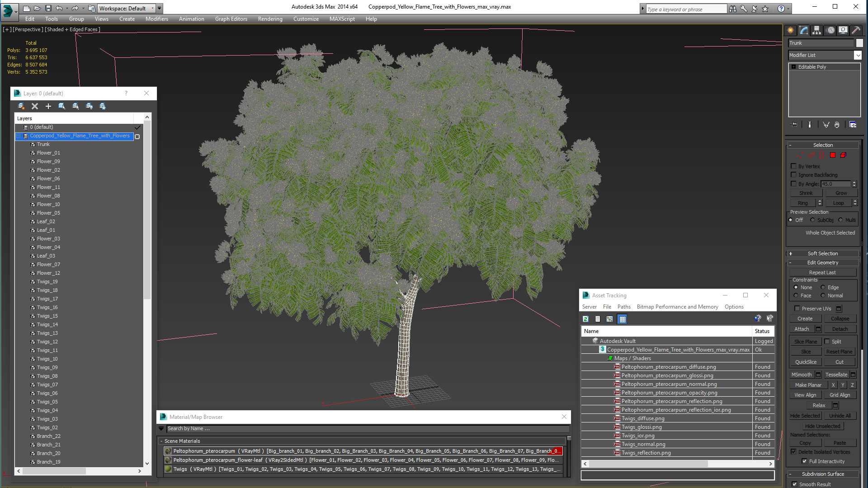Screen dimensions: 868x488
Task: Click create new layer plus icon
Action: [x=48, y=106]
